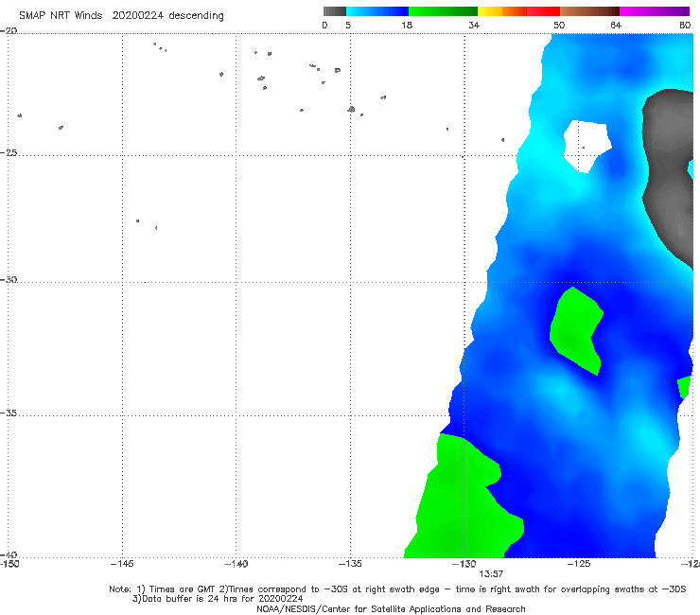The height and width of the screenshot is (615, 700).
Task: Click the cyan-to-blue segment of the color bar
Action: click(x=377, y=11)
